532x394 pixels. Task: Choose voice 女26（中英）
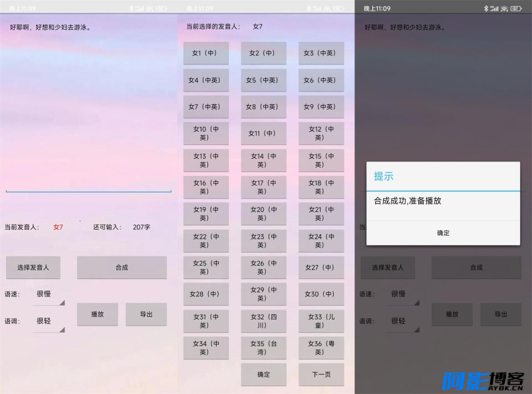tap(263, 268)
